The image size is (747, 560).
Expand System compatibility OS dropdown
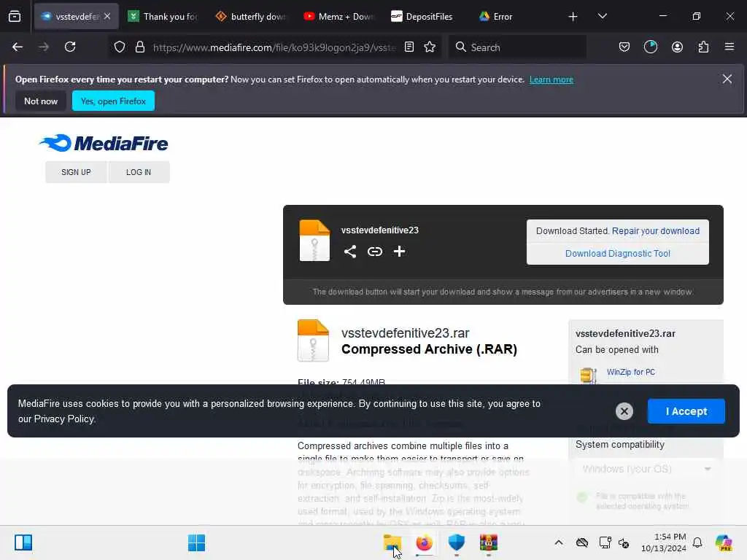(646, 469)
